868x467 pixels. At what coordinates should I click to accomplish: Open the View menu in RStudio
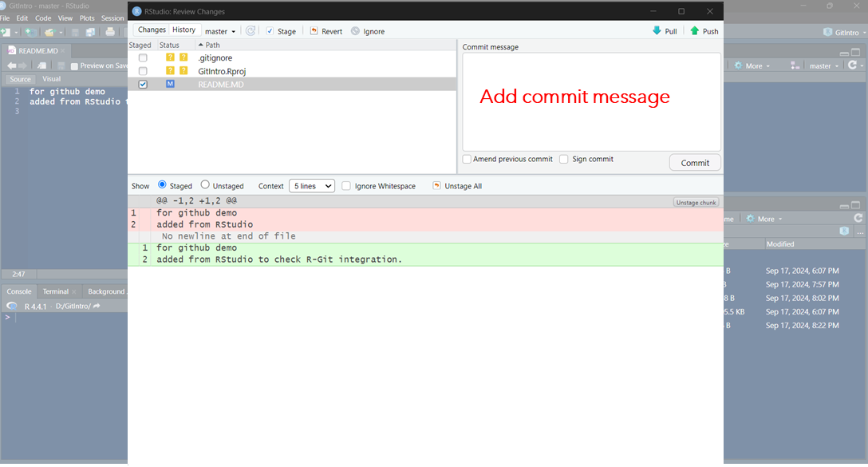pyautogui.click(x=65, y=18)
